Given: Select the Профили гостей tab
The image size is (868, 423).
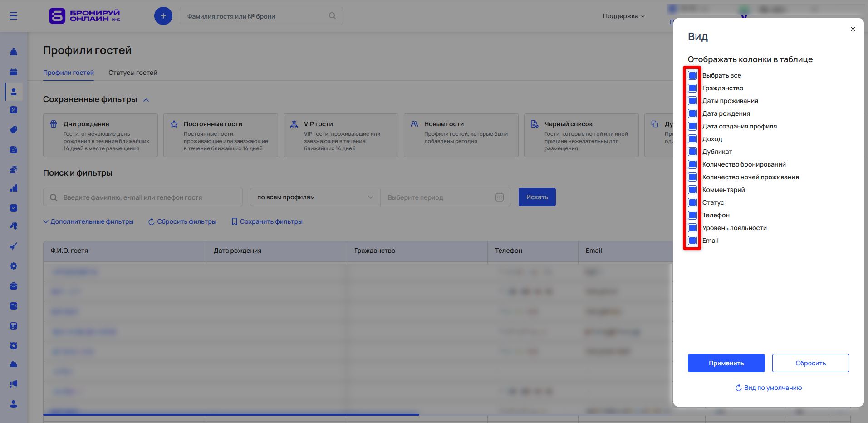Looking at the screenshot, I should tap(69, 73).
